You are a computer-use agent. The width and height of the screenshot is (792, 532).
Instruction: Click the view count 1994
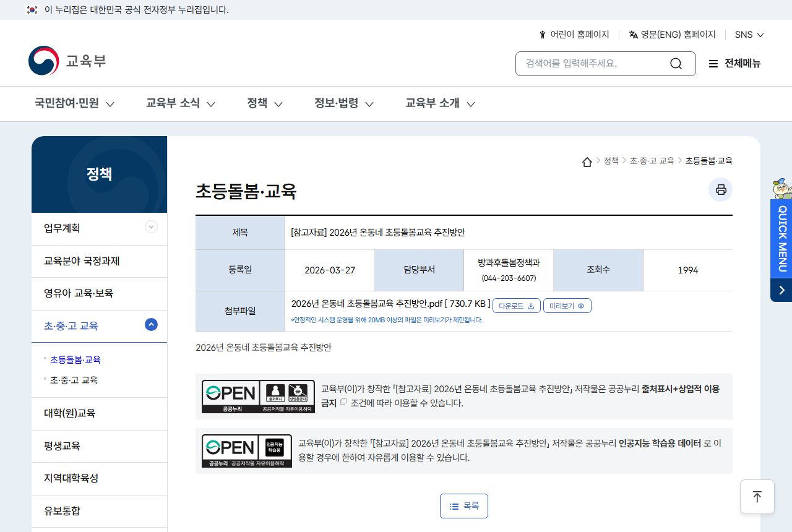click(x=688, y=270)
